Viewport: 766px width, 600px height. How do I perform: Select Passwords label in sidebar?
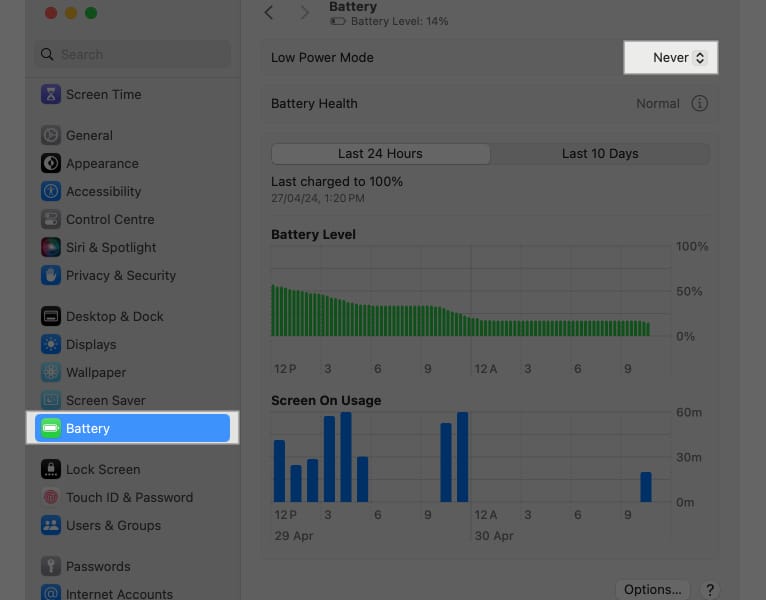point(98,566)
